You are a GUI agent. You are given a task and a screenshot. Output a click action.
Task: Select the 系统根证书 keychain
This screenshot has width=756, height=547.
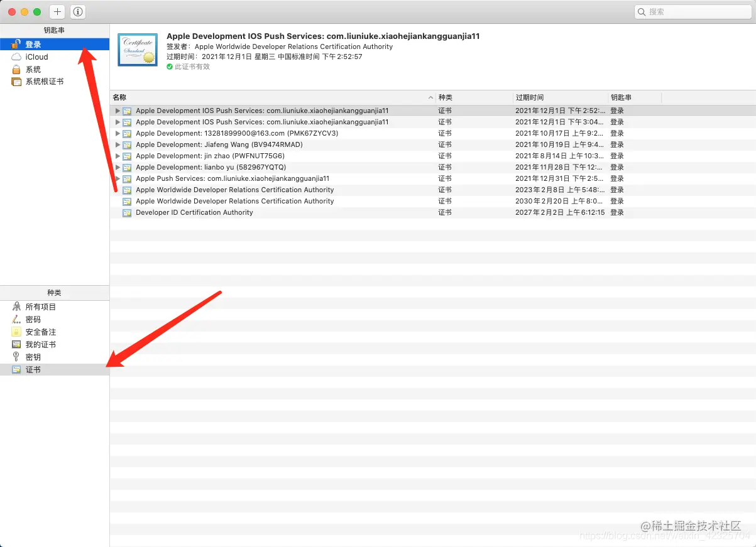click(55, 82)
